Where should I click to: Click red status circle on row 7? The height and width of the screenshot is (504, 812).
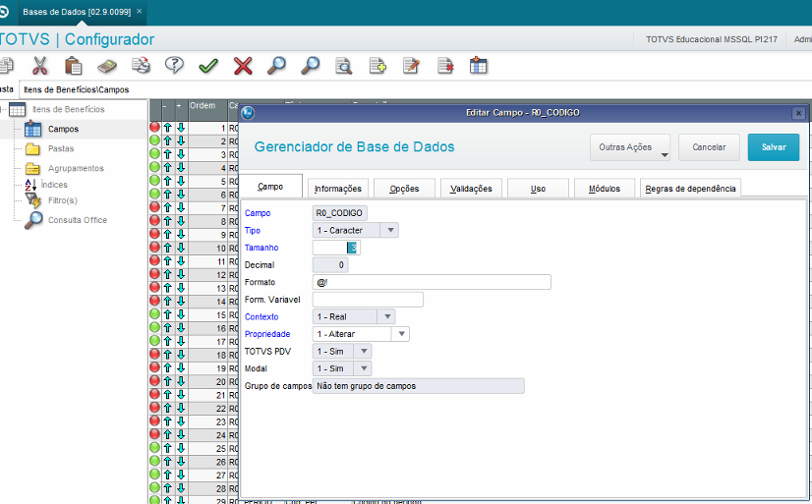155,207
